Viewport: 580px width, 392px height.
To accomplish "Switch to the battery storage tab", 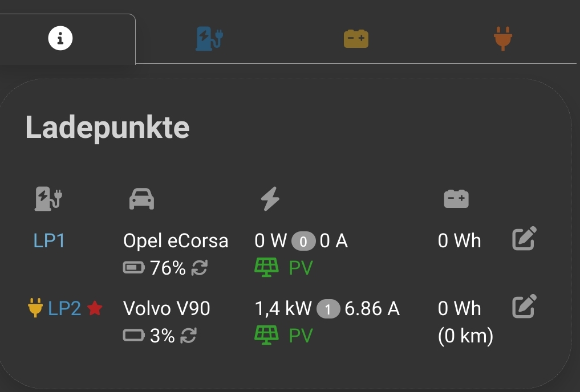I will pos(356,39).
